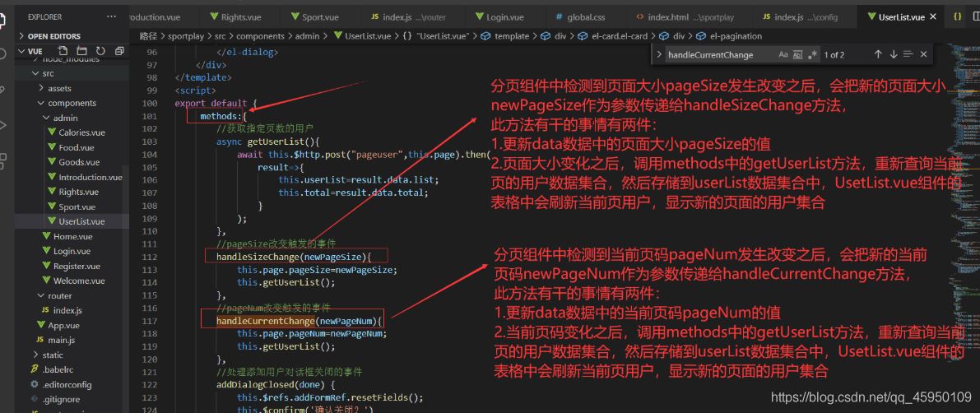Close the find widget
Screen dimensions: 980x413
pos(924,54)
